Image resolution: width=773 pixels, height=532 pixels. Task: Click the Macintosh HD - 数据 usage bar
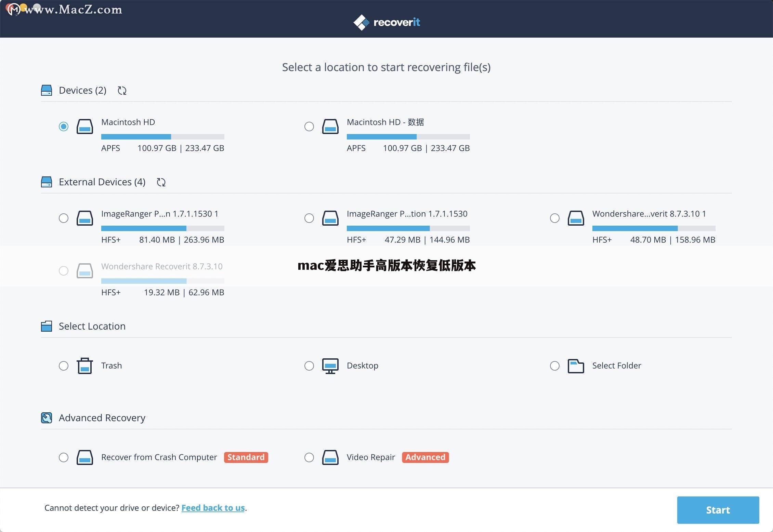tap(408, 137)
